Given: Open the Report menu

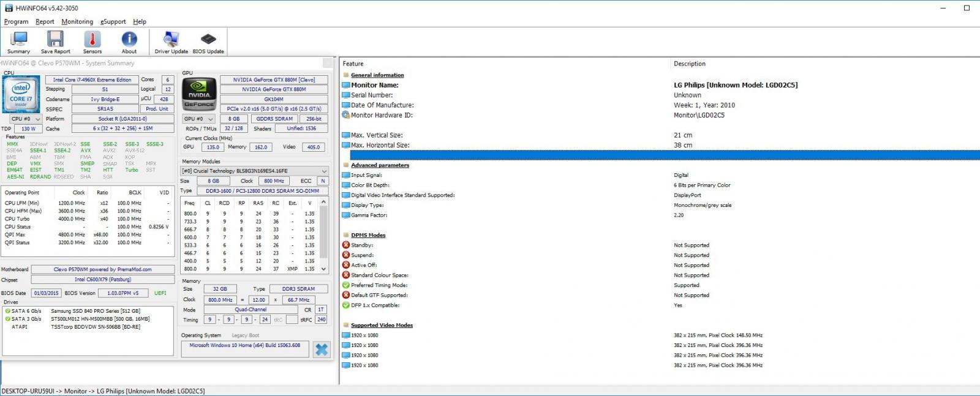Looking at the screenshot, I should coord(45,21).
